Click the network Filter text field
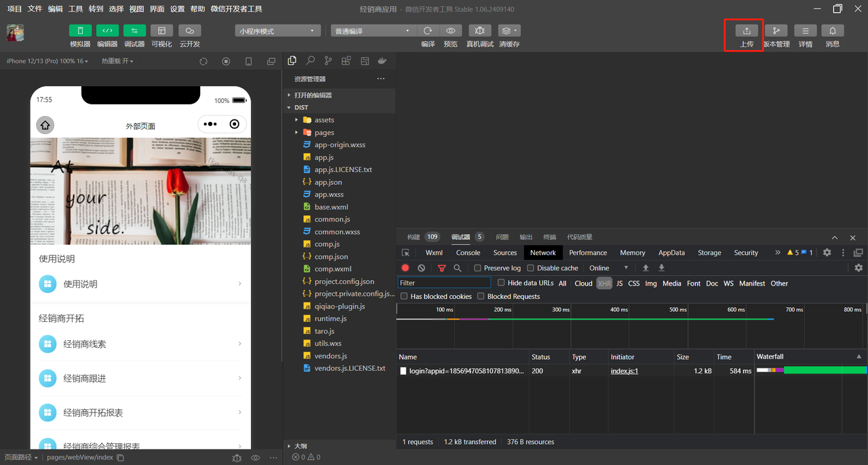Image resolution: width=868 pixels, height=465 pixels. pyautogui.click(x=444, y=283)
